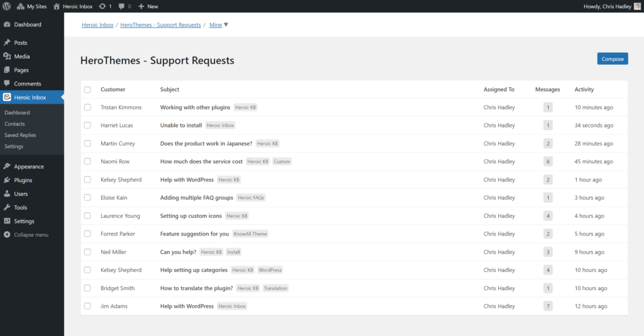Open 'How much does the service cost' conversation
Viewport: 644px width, 336px height.
[x=201, y=161]
